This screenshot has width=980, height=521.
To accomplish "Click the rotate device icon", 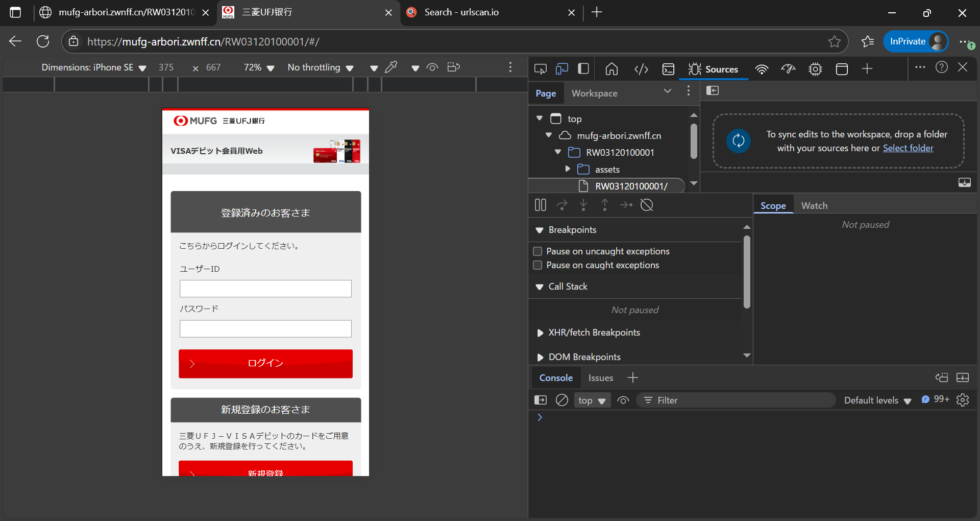I will 453,67.
